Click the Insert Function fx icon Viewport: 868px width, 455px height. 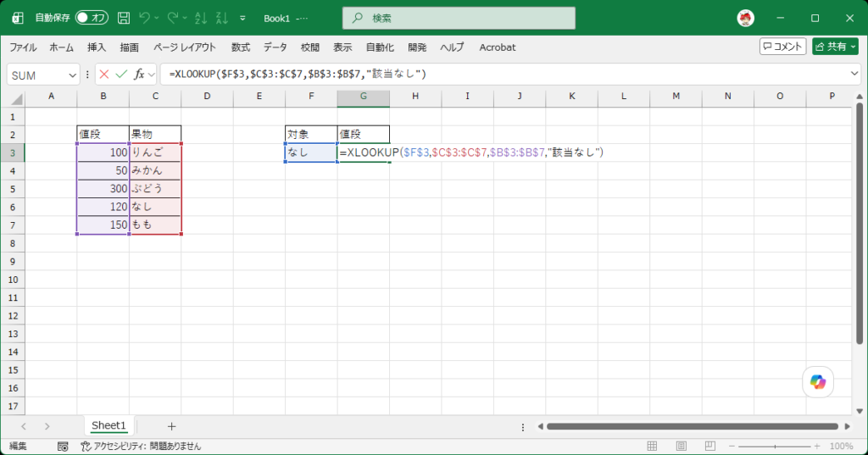click(x=139, y=75)
